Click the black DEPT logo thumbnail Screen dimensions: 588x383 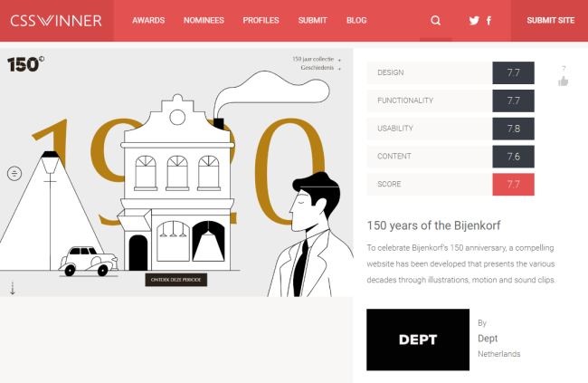click(x=418, y=340)
